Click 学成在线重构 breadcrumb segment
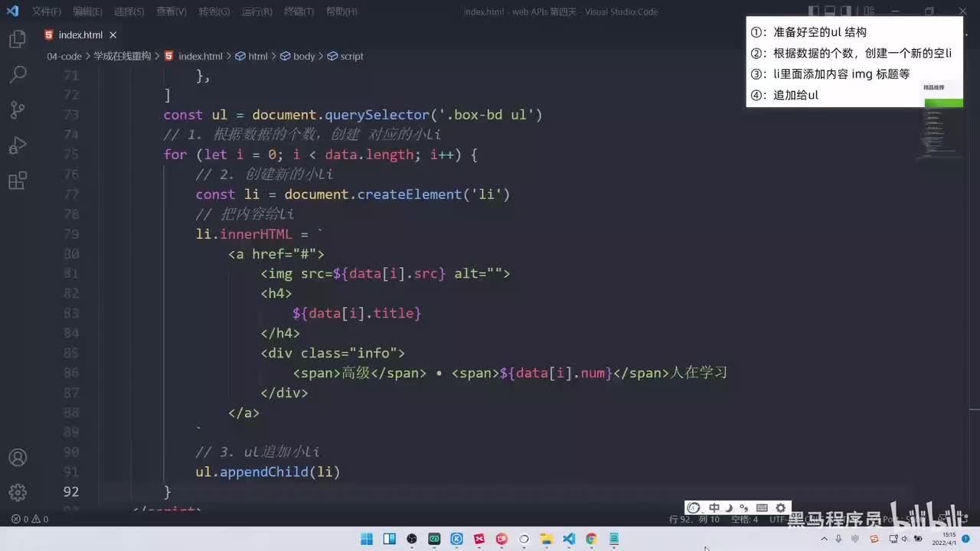This screenshot has height=551, width=980. (122, 57)
